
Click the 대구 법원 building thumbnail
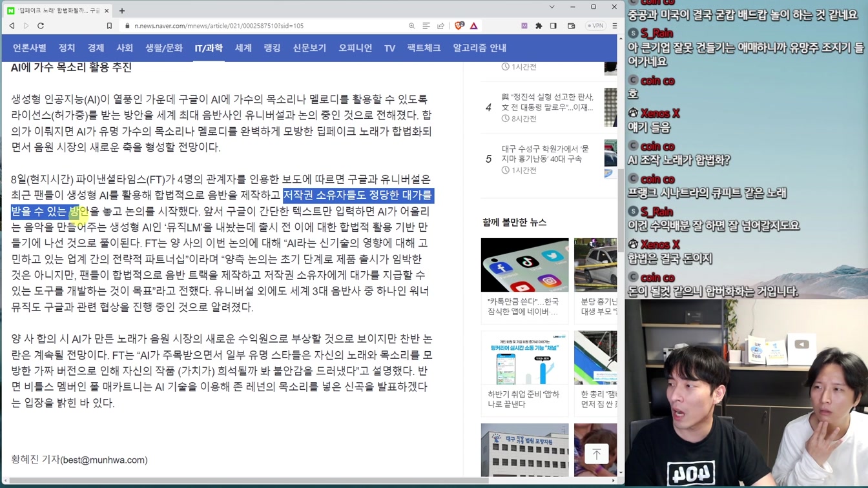coord(524,450)
